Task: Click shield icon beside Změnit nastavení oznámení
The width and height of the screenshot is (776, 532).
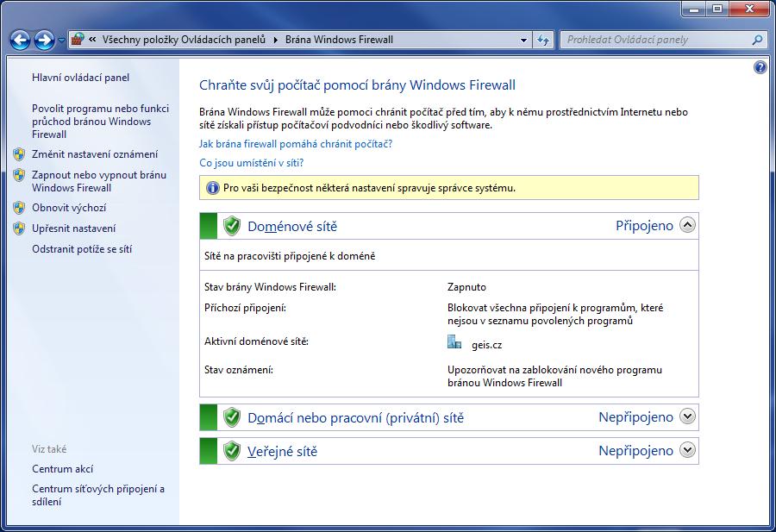Action: pyautogui.click(x=19, y=154)
